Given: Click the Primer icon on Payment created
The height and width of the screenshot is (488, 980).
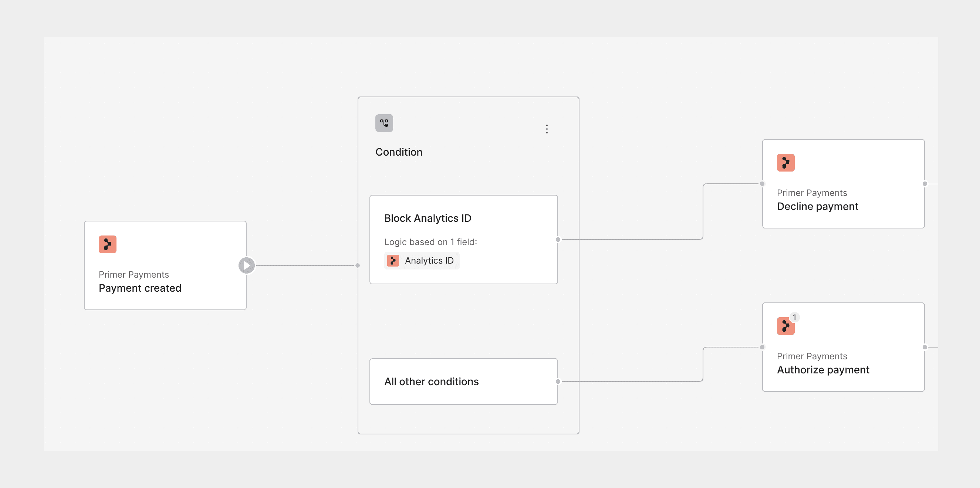Looking at the screenshot, I should 107,244.
